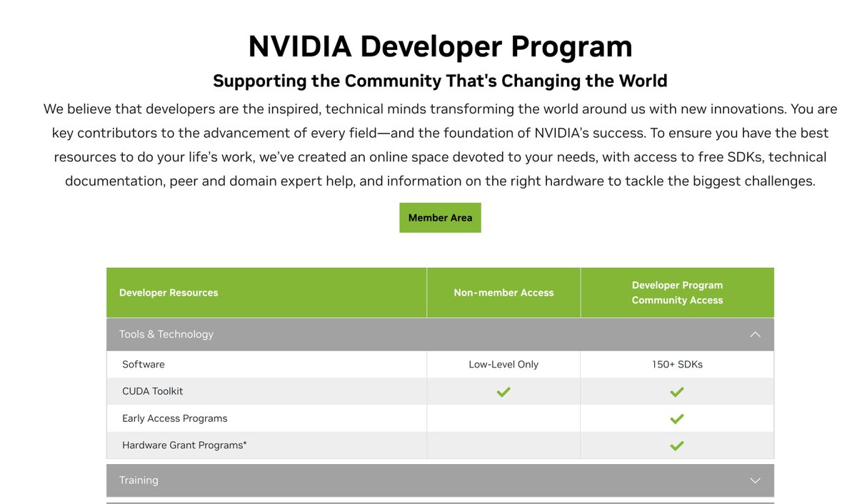Click the Developer Program Community Access header
This screenshot has width=857, height=504.
coord(677,293)
